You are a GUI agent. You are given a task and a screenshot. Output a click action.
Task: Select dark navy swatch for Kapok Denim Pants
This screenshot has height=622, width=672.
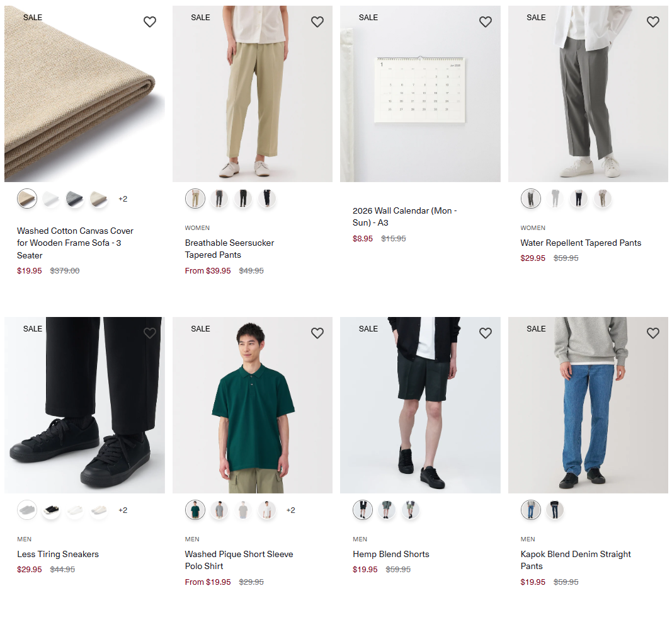coord(554,510)
